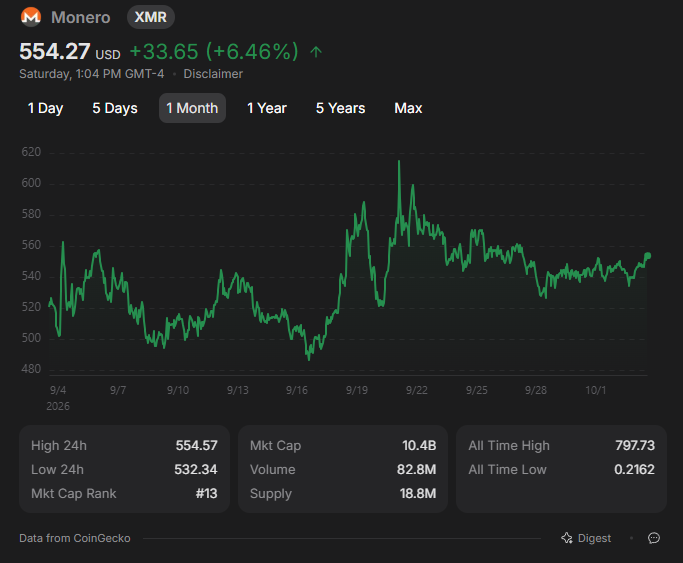Screen dimensions: 683x563
Task: Click the 600 y-axis label
Action: pos(31,183)
